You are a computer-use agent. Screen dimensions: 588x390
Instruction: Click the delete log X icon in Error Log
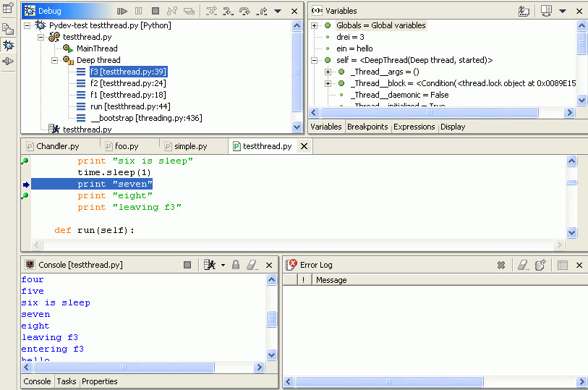[x=500, y=266]
